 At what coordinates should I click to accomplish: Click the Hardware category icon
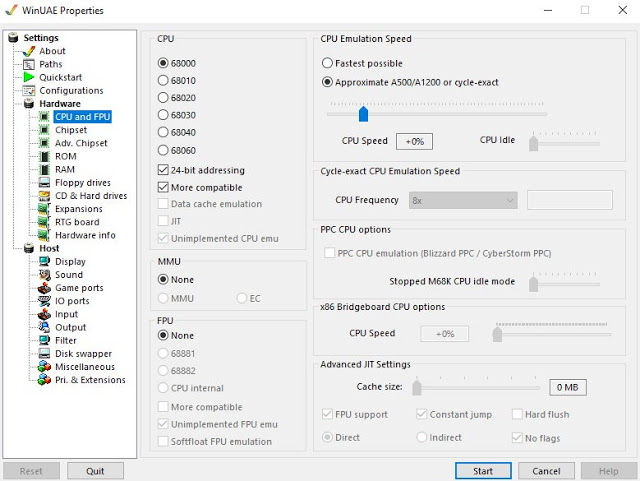click(29, 104)
